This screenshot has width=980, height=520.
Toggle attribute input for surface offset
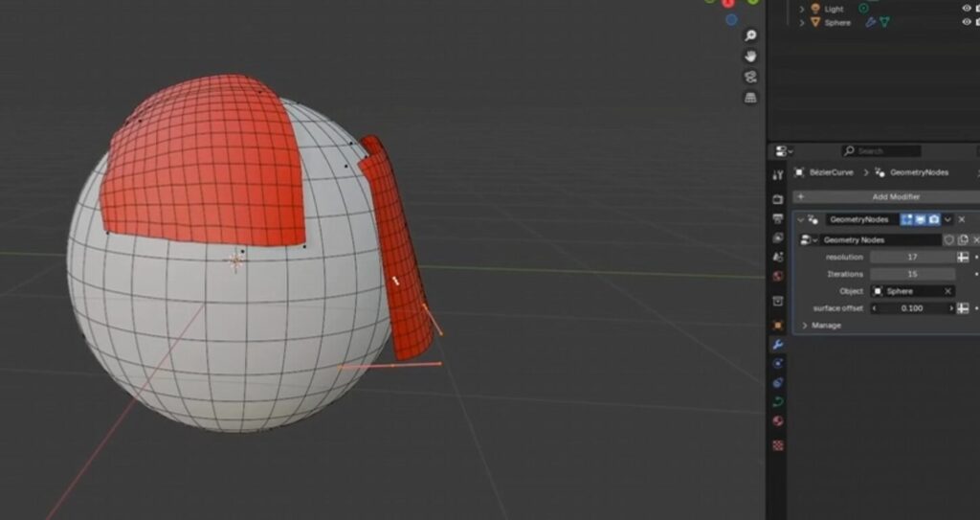(963, 308)
